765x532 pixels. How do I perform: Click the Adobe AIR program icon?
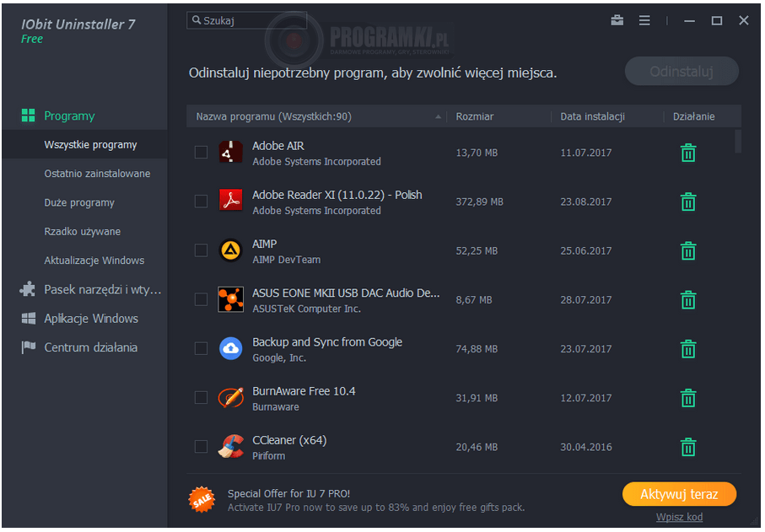pyautogui.click(x=231, y=153)
